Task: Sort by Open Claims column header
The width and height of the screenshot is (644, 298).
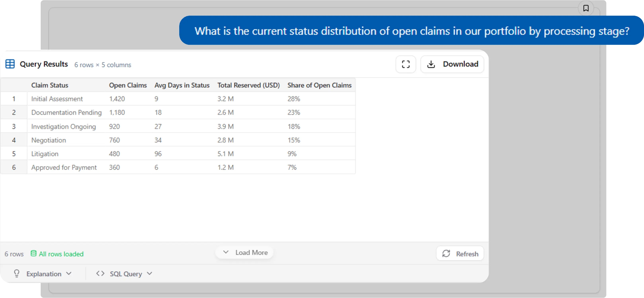Action: pyautogui.click(x=128, y=85)
